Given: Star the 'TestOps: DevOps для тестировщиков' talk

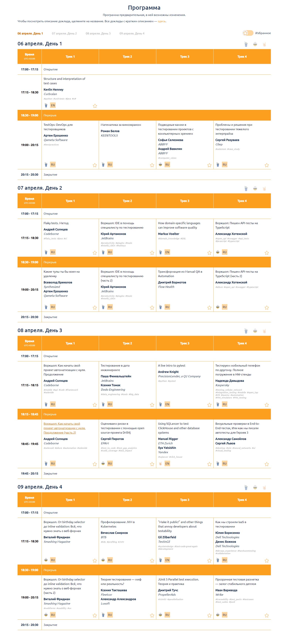Looking at the screenshot, I should 95,165.
